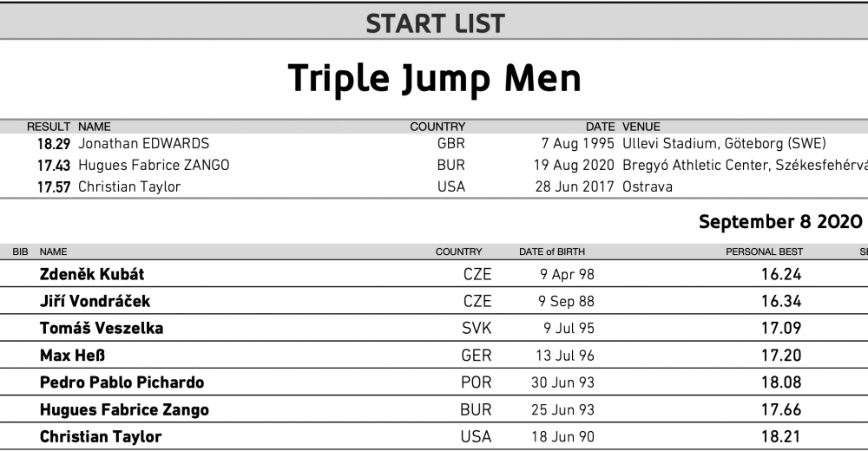Image resolution: width=868 pixels, height=451 pixels.
Task: Click the DATE of BIRTH column header
Action: point(551,252)
